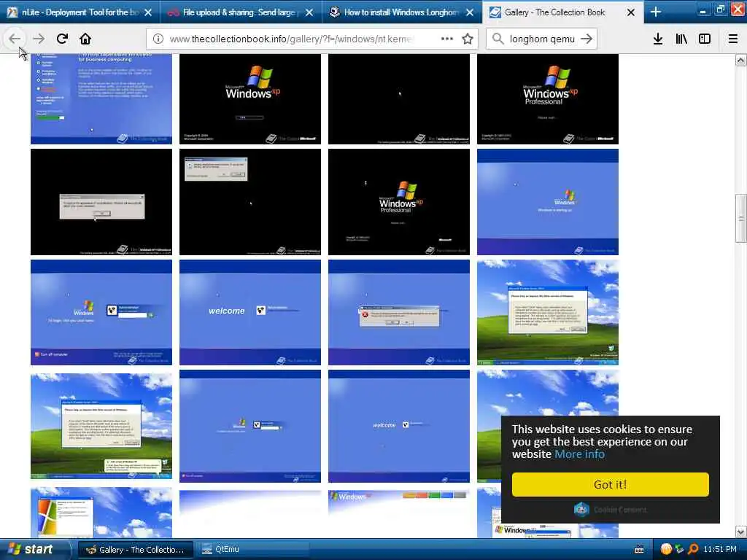
Task: Open a new tab with plus
Action: pyautogui.click(x=656, y=12)
